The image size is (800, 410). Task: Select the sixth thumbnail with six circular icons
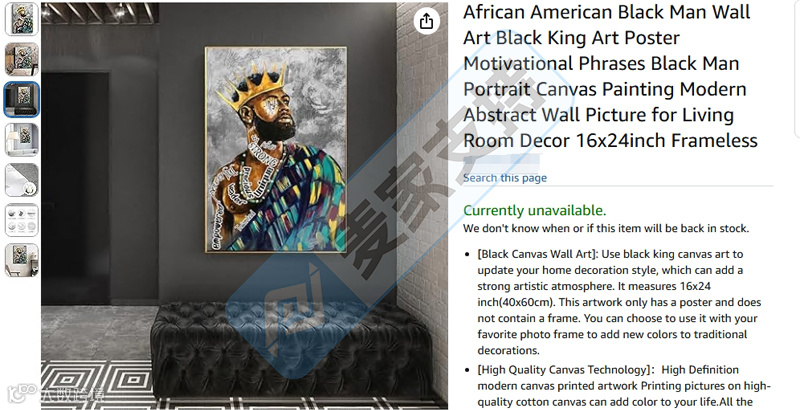(22, 220)
